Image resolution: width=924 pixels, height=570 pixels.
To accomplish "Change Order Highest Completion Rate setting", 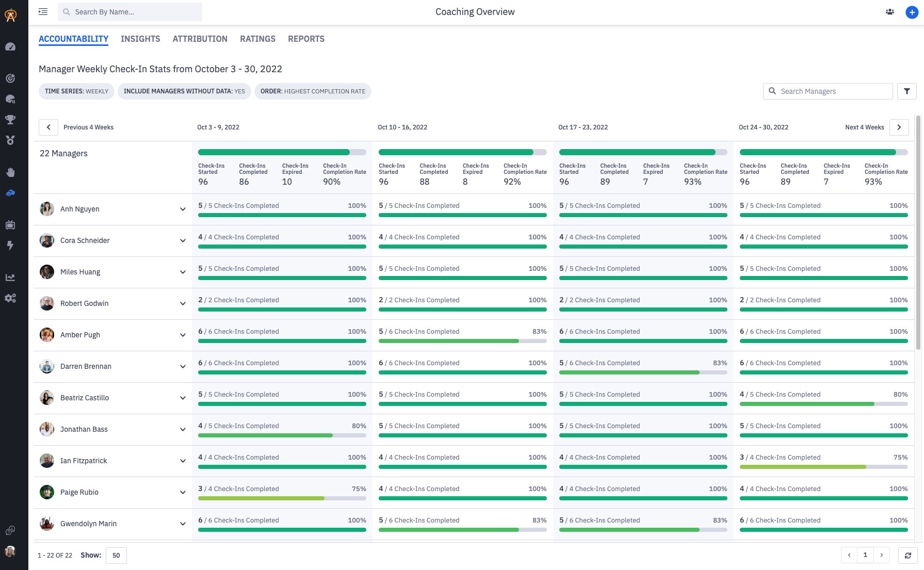I will click(312, 91).
